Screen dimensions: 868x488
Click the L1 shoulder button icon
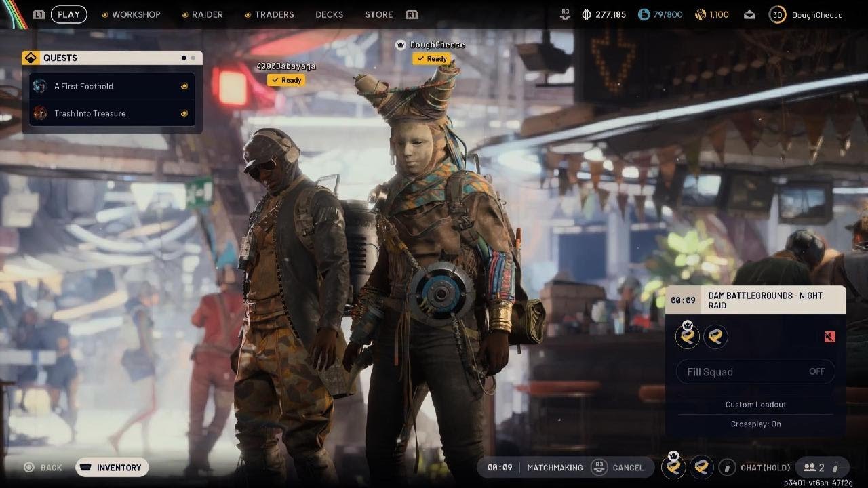39,14
